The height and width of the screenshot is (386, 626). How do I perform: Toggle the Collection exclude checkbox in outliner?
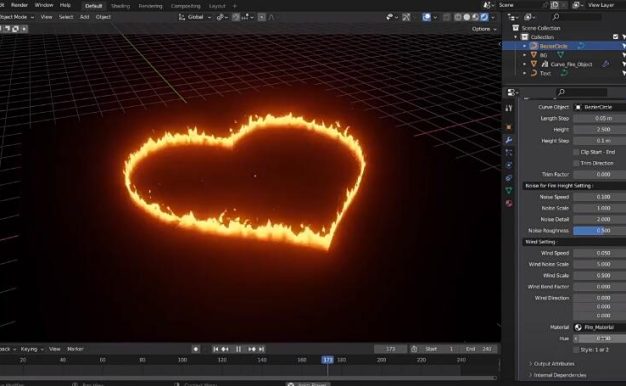[615, 37]
